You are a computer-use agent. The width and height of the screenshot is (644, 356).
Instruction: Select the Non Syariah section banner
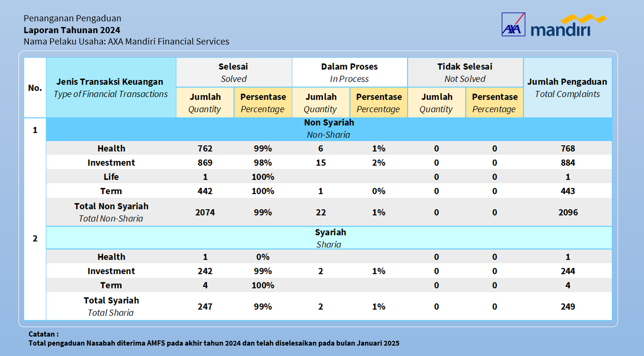point(329,129)
